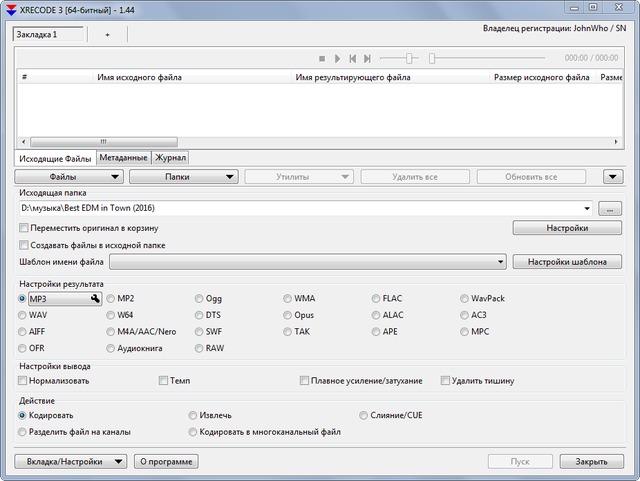Open MP3 settings via wrench icon

click(96, 298)
